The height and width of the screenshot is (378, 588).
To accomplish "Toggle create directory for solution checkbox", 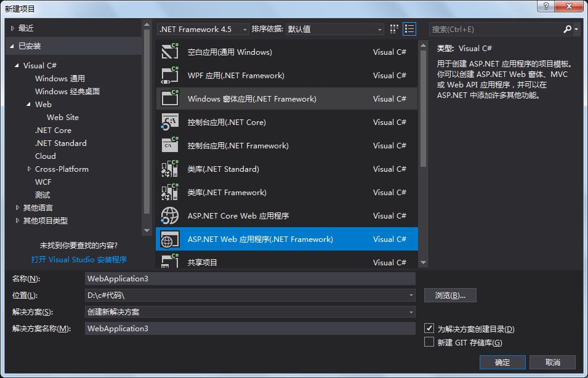I will pyautogui.click(x=429, y=329).
